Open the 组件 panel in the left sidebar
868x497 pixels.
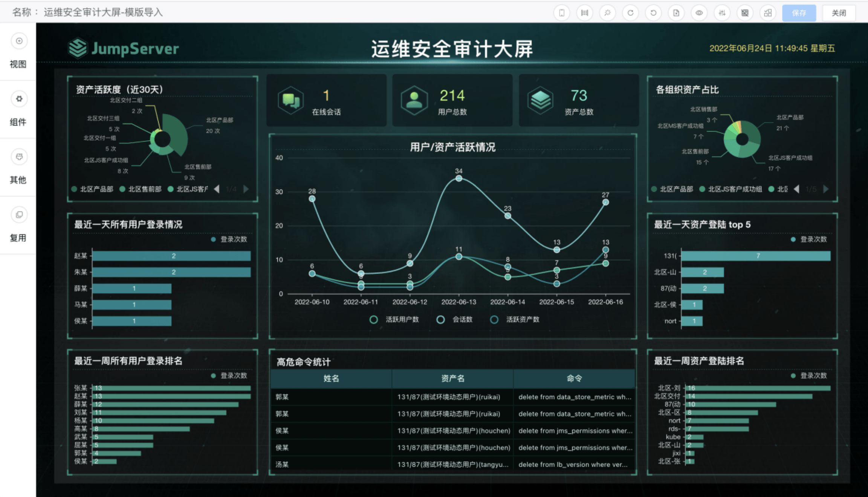click(18, 109)
